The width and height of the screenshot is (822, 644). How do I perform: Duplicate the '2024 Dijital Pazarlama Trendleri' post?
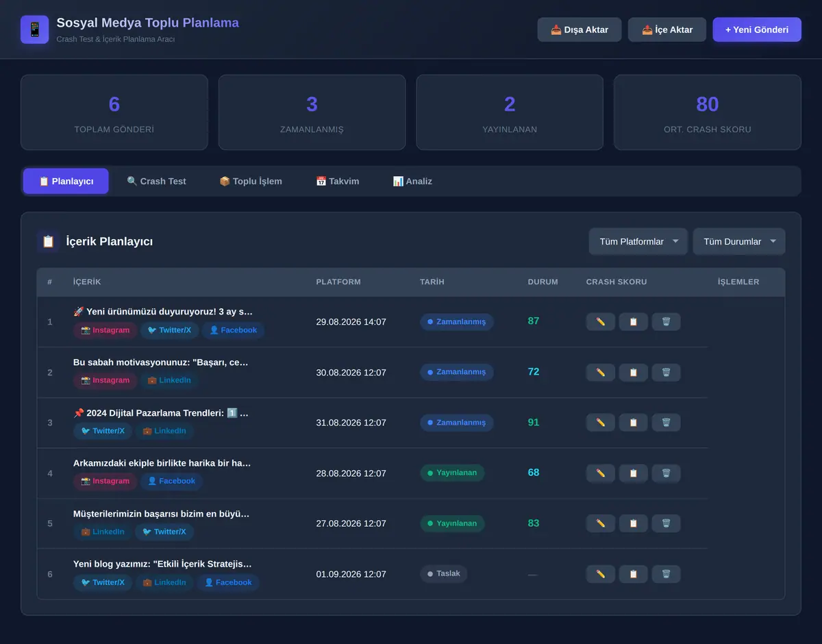point(634,423)
